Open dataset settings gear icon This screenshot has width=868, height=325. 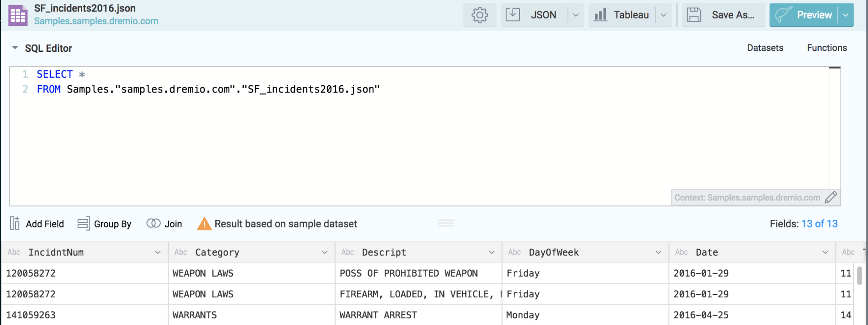pyautogui.click(x=479, y=15)
